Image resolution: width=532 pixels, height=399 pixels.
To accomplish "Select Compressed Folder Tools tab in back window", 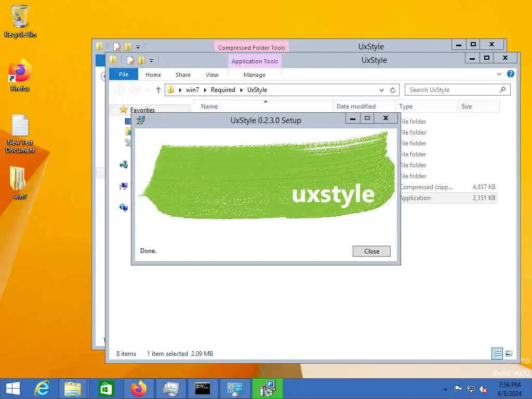I will pos(251,47).
